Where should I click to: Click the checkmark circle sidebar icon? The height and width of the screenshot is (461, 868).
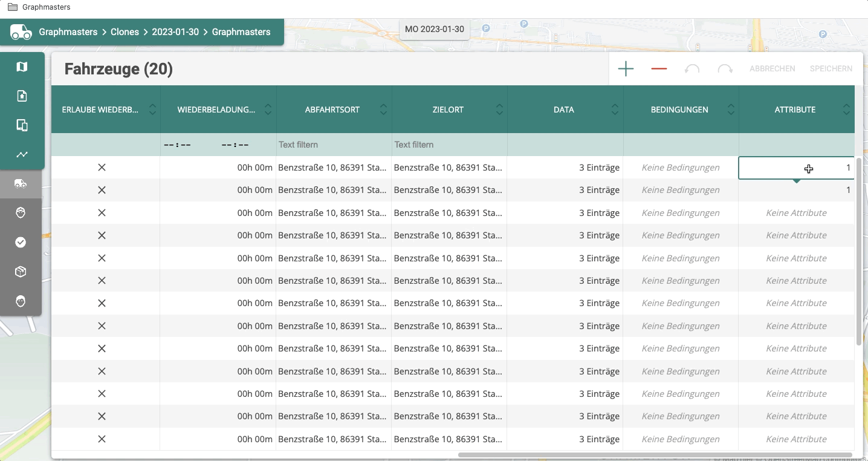(x=21, y=242)
